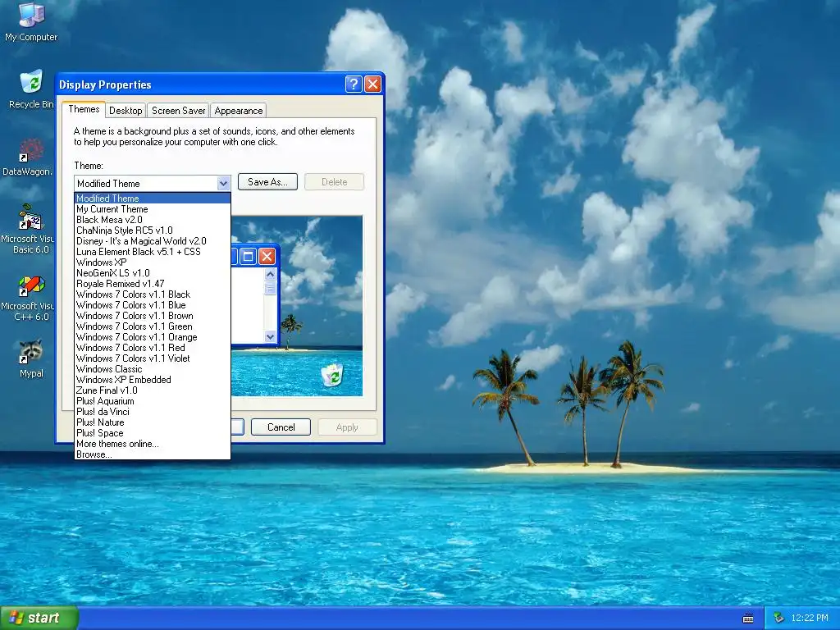Close the Display Properties dialog
Screen dimensions: 840x630
pos(373,84)
